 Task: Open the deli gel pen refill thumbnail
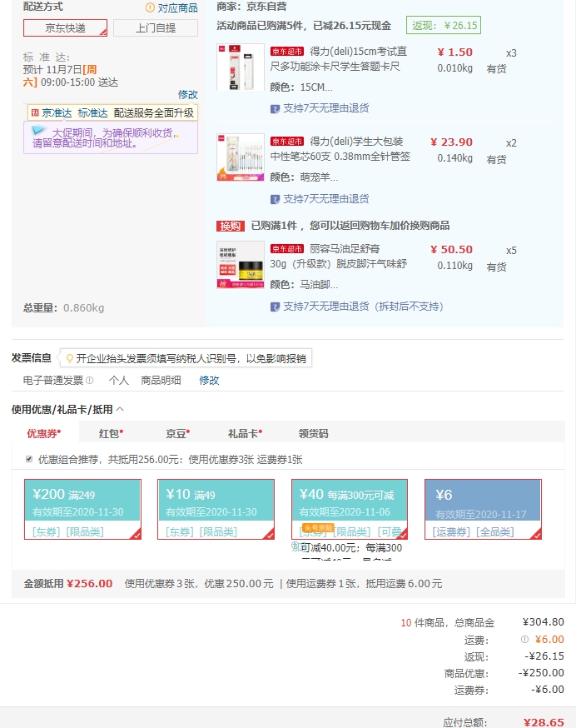241,157
